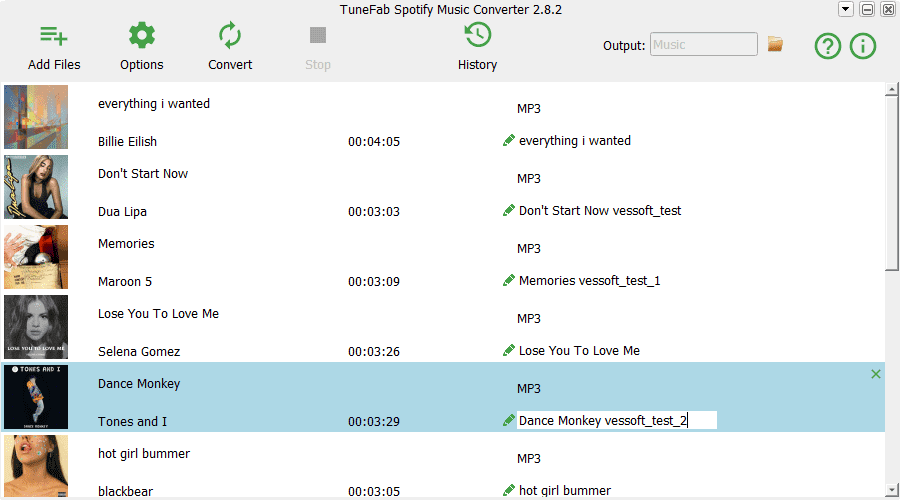Start conversion with Convert icon
The width and height of the screenshot is (900, 500).
tap(230, 36)
